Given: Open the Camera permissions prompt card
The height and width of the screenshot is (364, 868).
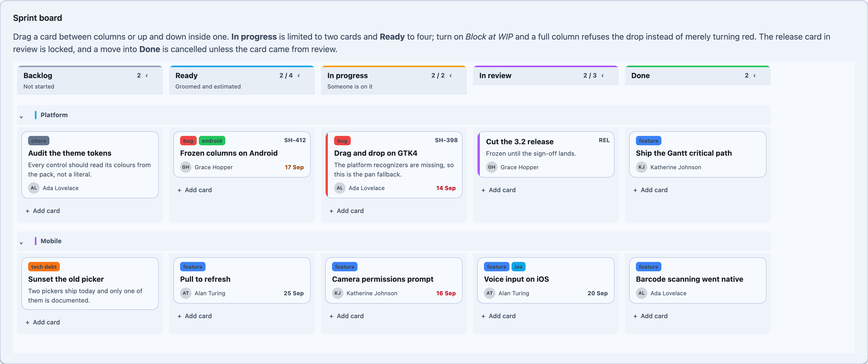Looking at the screenshot, I should [x=394, y=280].
